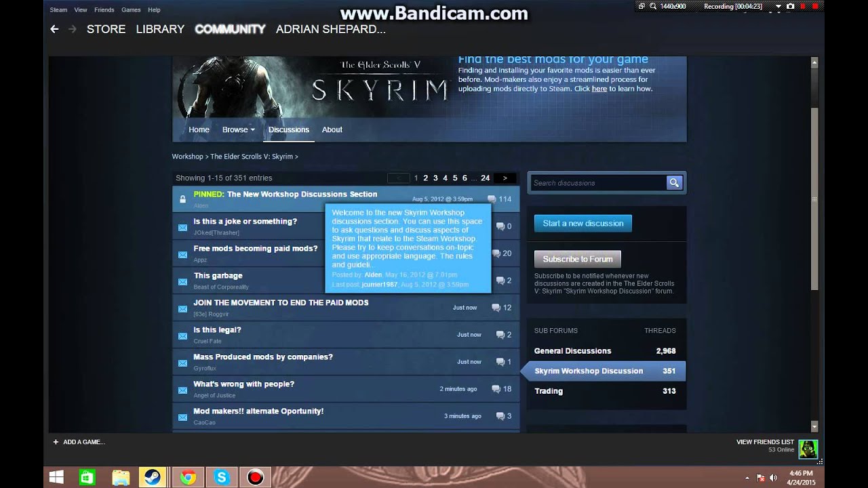868x488 pixels.
Task: Open the Windows Start button
Action: coord(56,478)
